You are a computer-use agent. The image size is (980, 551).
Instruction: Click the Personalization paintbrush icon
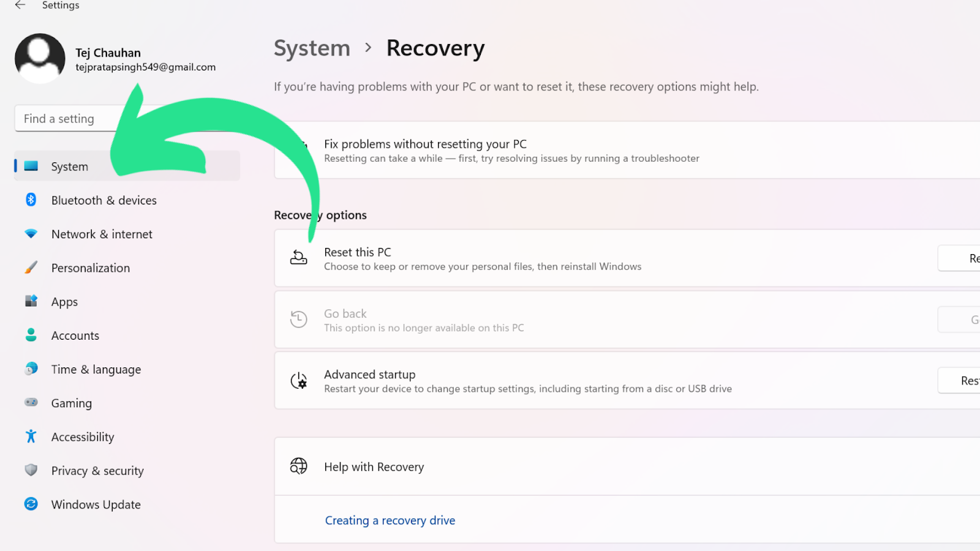coord(31,268)
